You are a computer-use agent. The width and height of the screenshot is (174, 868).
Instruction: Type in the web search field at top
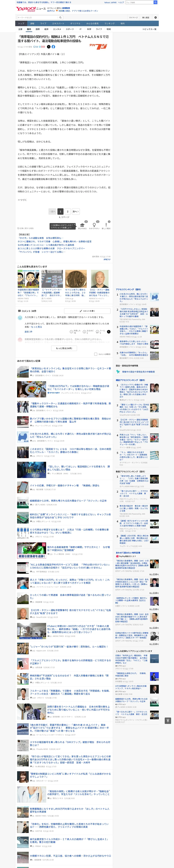tap(139, 2)
